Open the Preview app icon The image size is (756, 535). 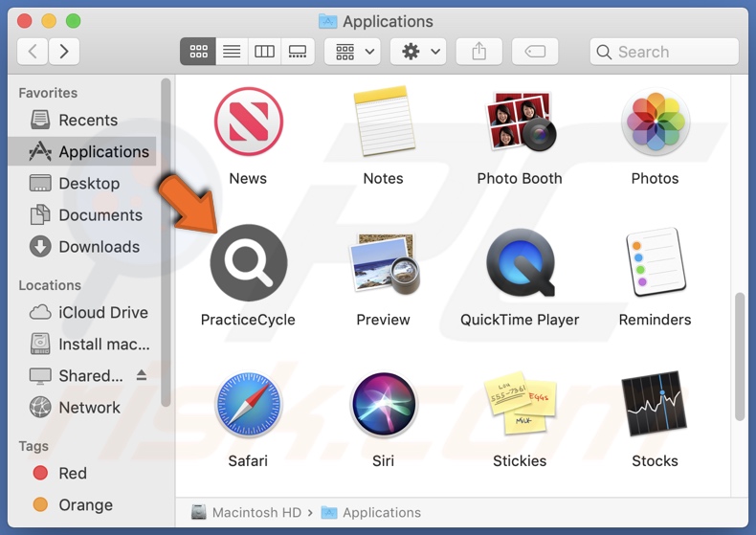[x=384, y=263]
